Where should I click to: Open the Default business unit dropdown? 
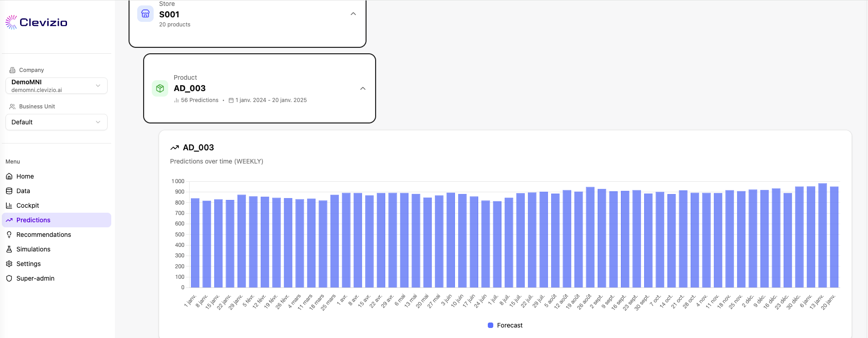pyautogui.click(x=57, y=122)
